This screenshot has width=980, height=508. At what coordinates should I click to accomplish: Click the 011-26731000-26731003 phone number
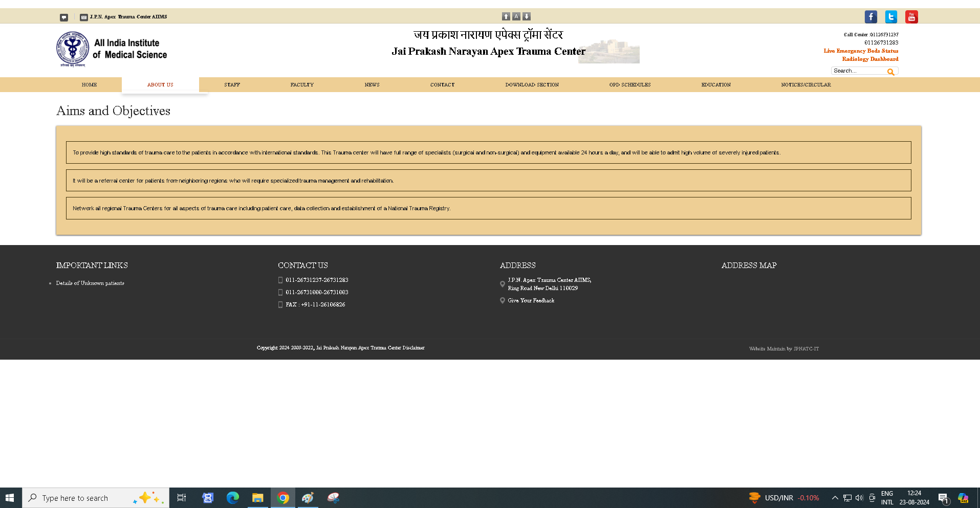(317, 293)
